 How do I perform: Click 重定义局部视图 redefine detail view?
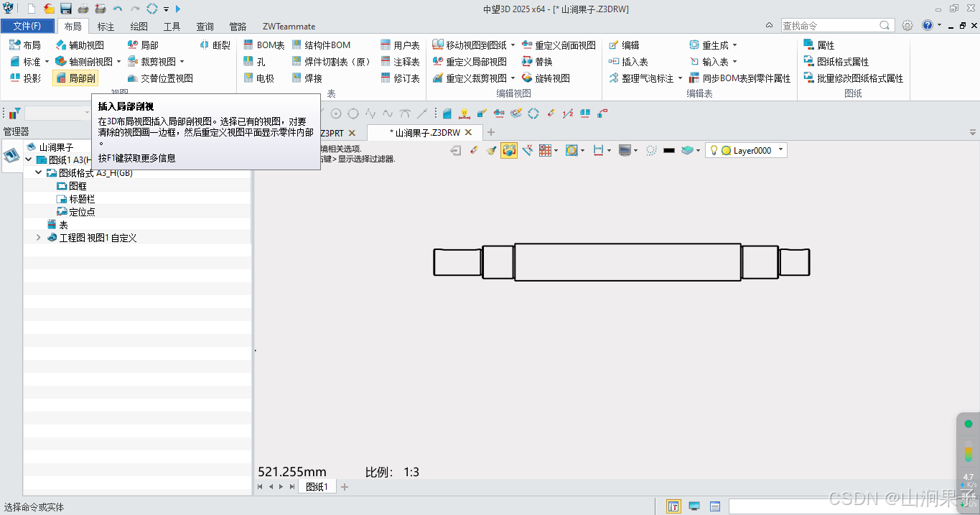click(470, 62)
